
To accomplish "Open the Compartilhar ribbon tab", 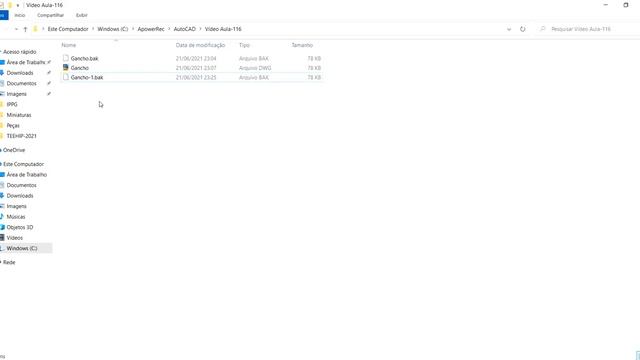I will click(50, 15).
